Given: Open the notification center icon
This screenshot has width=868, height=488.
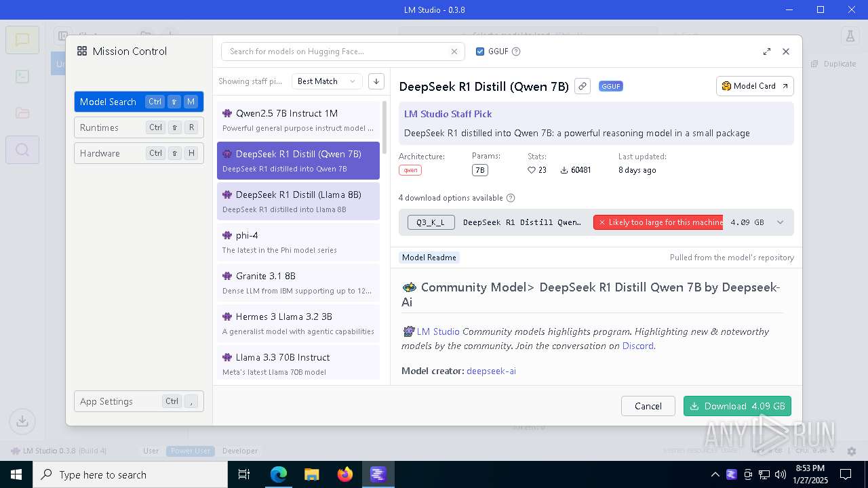Looking at the screenshot, I should [846, 474].
